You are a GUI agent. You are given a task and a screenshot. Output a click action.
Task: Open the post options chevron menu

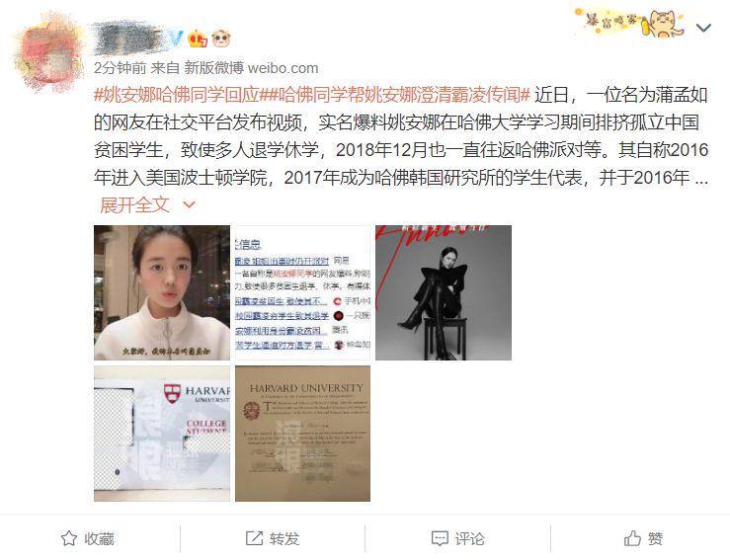point(703,28)
